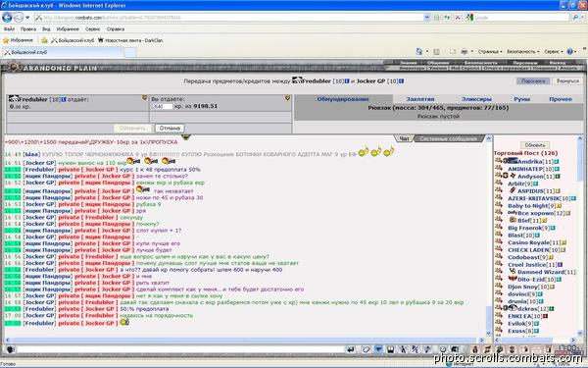Click the Подсказка button
Screen dimensions: 588x368
533,81
